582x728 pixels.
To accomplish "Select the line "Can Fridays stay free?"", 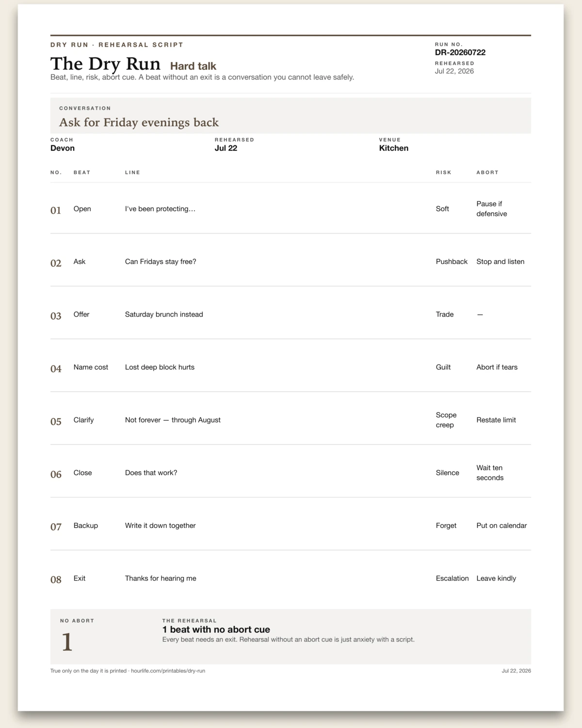I will 161,262.
